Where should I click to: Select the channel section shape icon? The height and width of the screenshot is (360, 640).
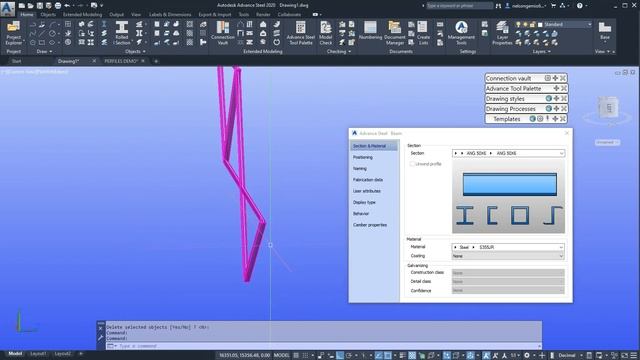tap(492, 215)
